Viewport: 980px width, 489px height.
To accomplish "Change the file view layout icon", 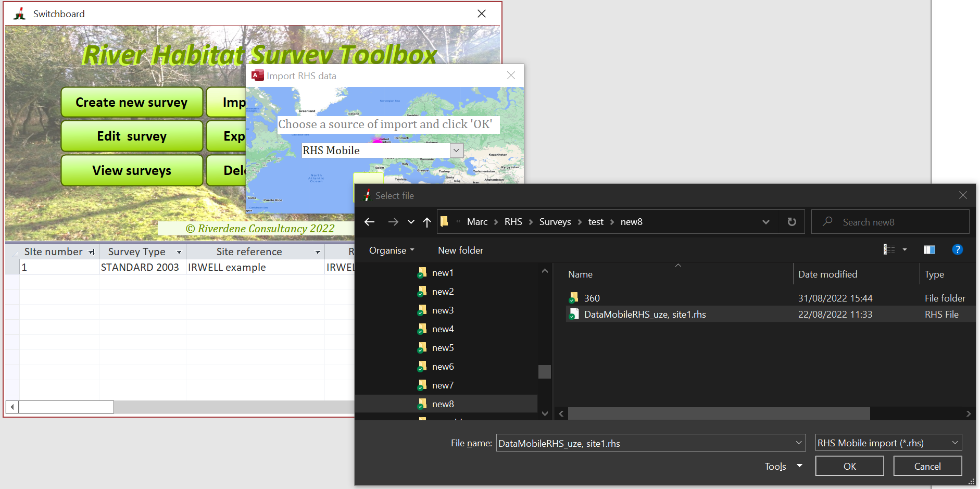I will pyautogui.click(x=889, y=250).
